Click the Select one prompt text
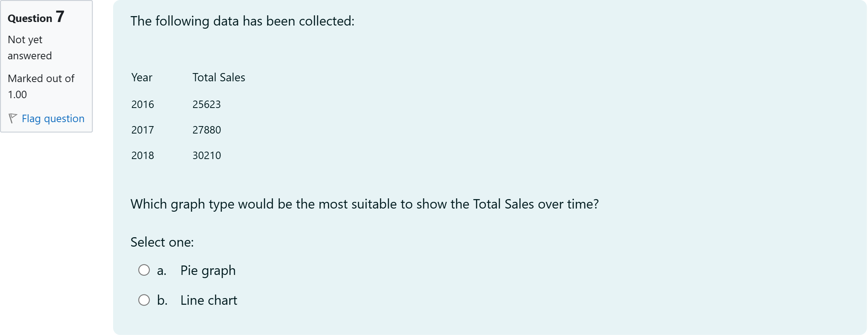 coord(162,242)
